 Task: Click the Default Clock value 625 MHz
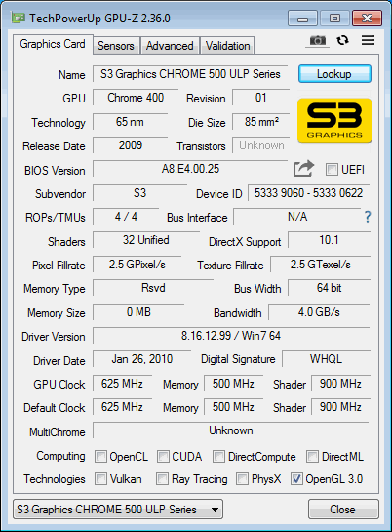(x=122, y=407)
